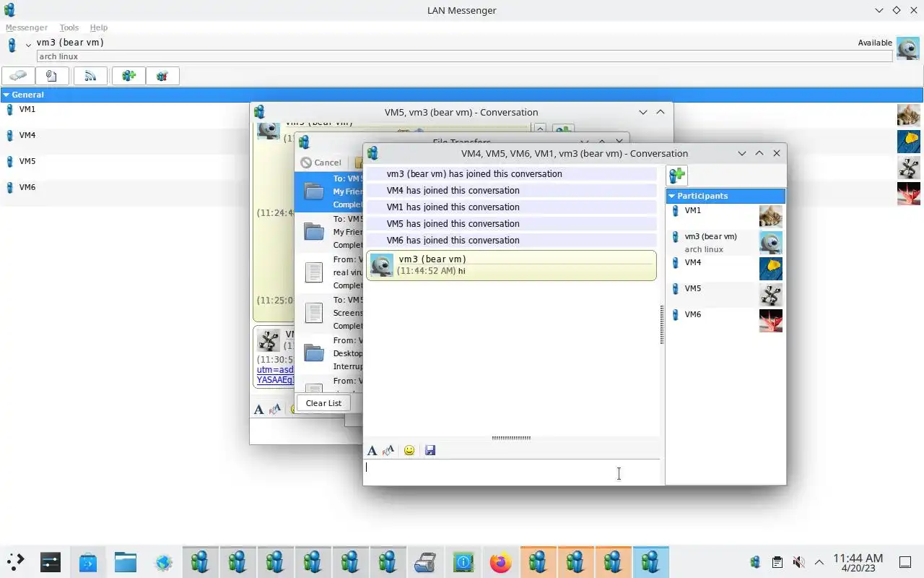Click the muted volume tray icon
The width and height of the screenshot is (924, 578).
pyautogui.click(x=798, y=562)
